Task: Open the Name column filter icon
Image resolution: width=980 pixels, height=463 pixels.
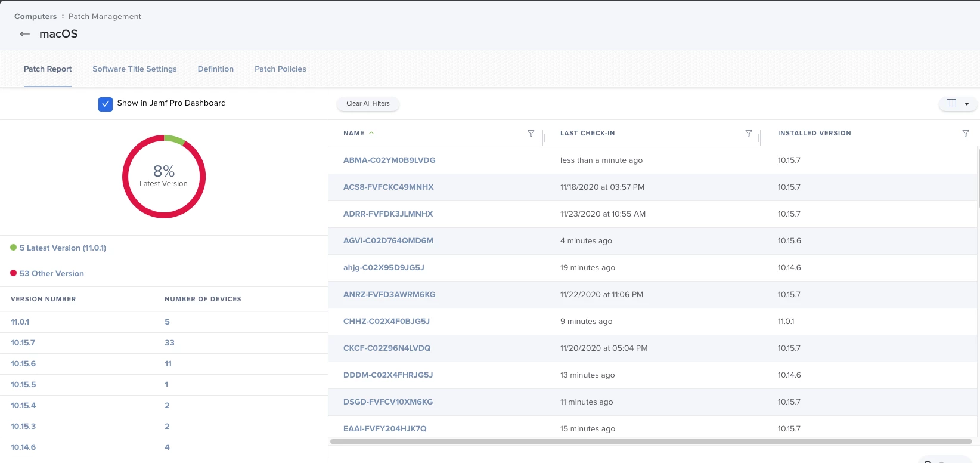Action: click(531, 134)
